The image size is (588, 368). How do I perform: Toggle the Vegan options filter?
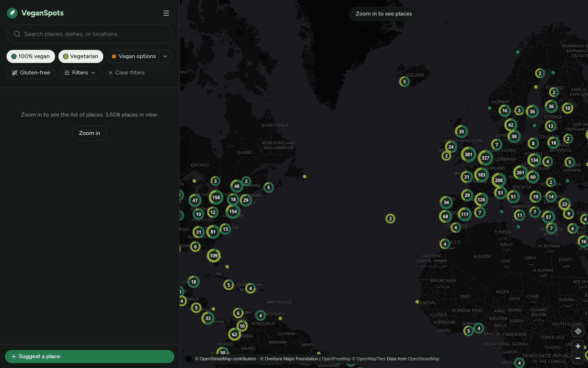pos(133,56)
